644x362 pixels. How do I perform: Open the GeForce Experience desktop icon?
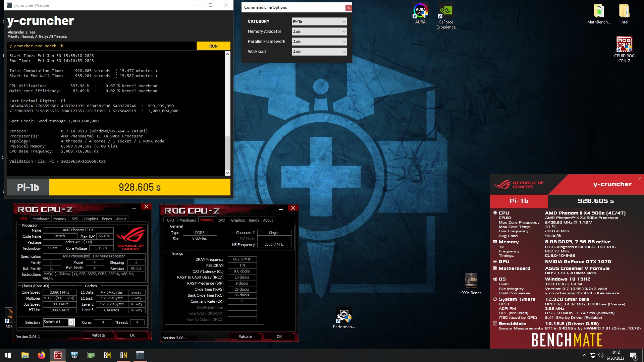446,16
